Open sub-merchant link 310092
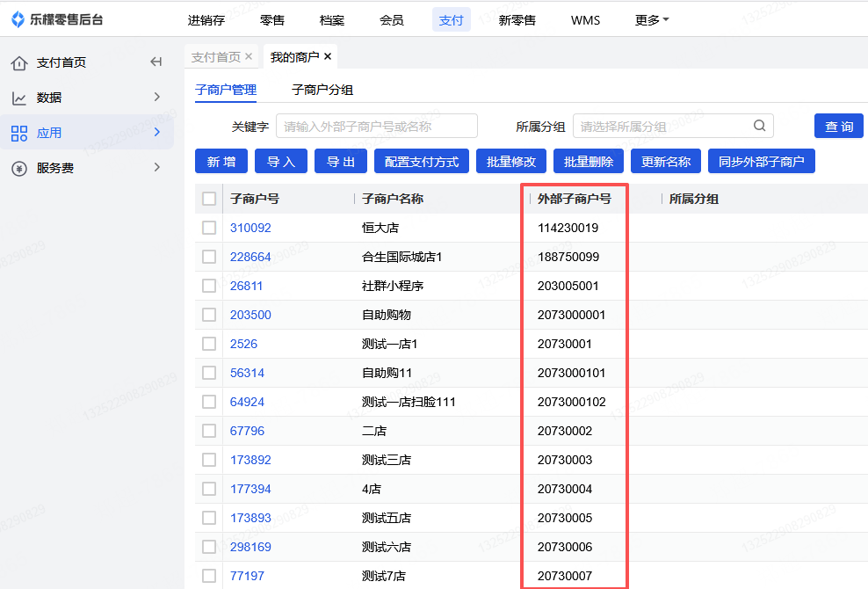 pos(250,228)
